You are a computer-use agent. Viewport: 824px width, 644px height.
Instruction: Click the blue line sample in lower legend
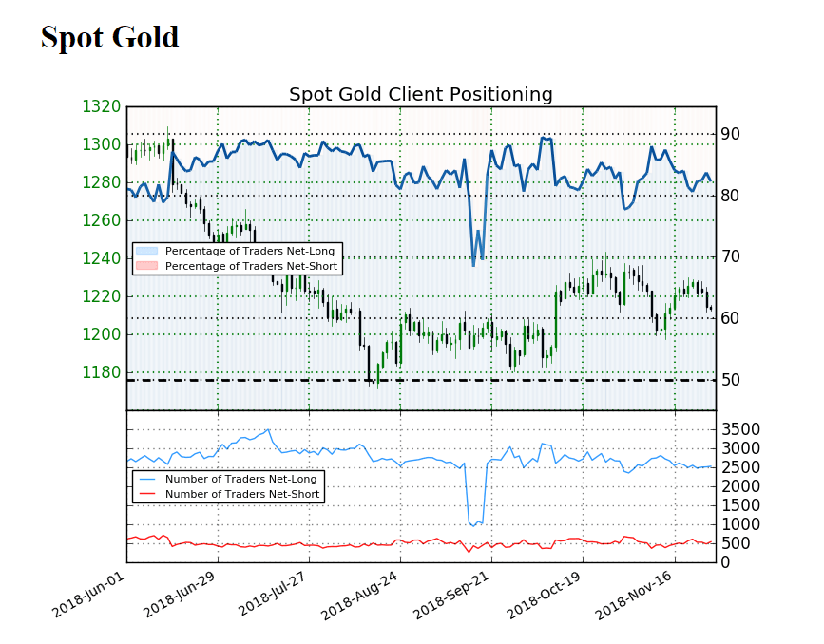146,479
